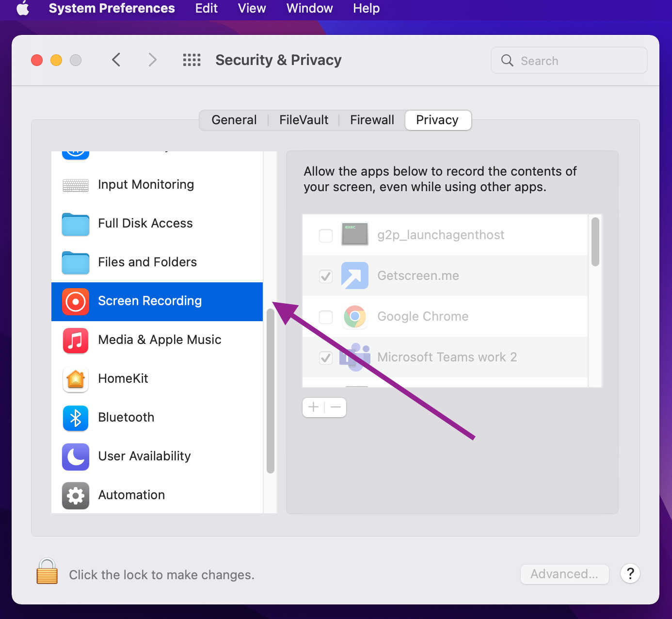The height and width of the screenshot is (619, 672).
Task: Select Input Monitoring keyboard icon
Action: tap(76, 185)
